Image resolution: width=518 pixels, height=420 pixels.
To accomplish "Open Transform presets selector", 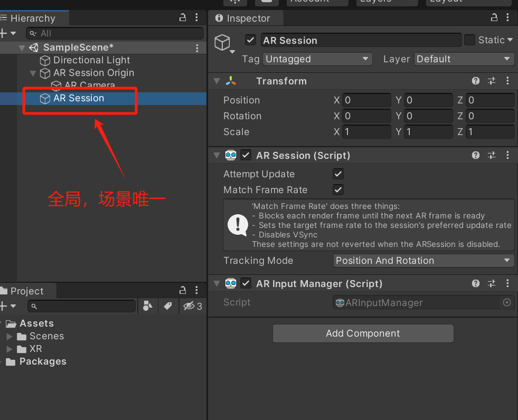I will [x=492, y=81].
